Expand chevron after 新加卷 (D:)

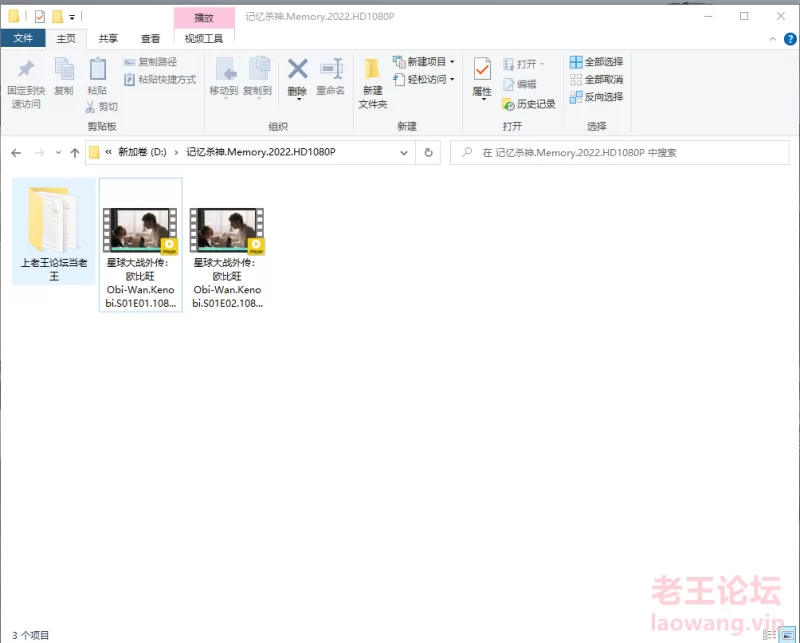[177, 152]
